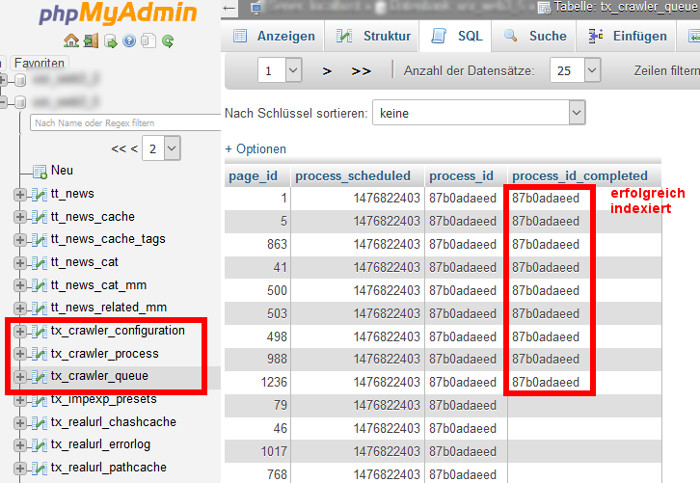700x483 pixels.
Task: Click the table icon next to tt_news
Action: (x=39, y=194)
